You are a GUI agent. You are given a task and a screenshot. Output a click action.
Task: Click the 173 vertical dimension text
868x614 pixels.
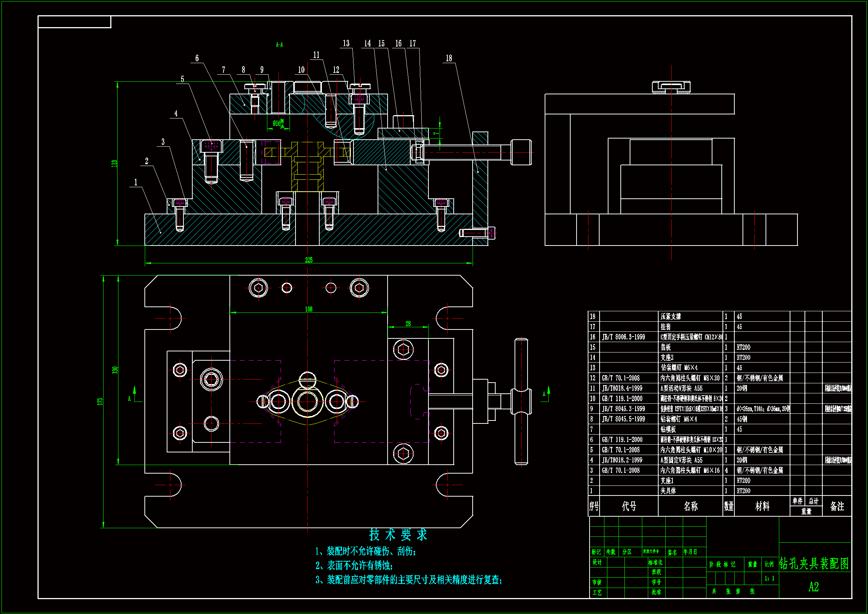[x=100, y=402]
